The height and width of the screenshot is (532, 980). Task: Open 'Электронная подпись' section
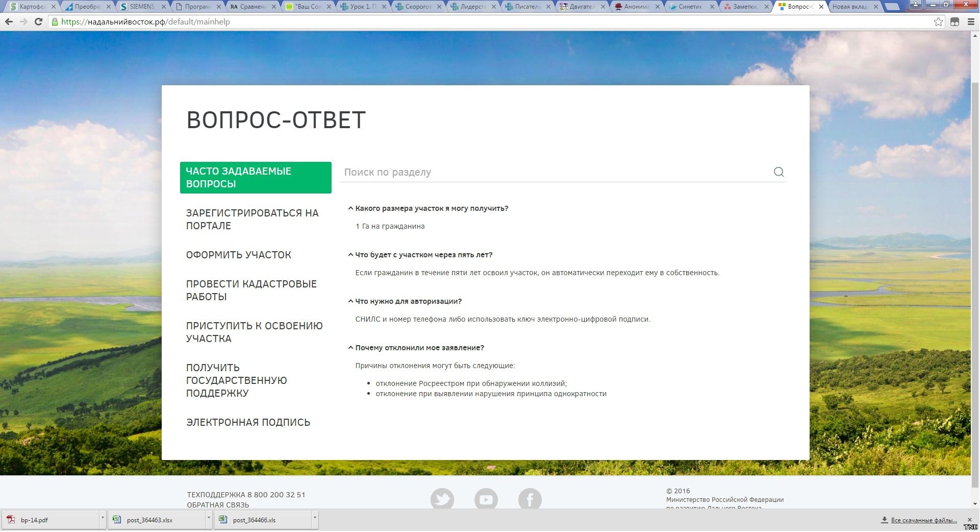pos(248,422)
